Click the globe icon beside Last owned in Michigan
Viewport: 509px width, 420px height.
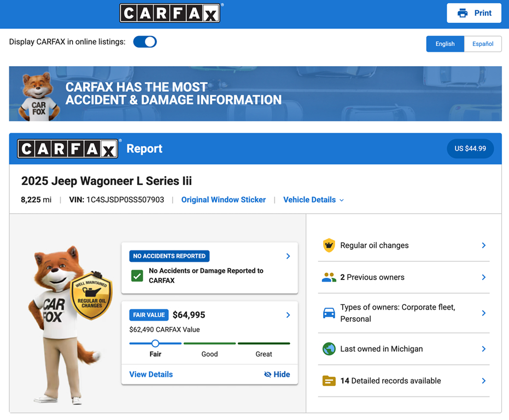click(x=329, y=349)
